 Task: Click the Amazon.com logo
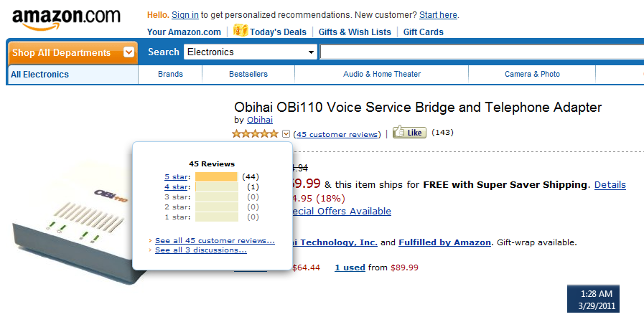[x=67, y=19]
